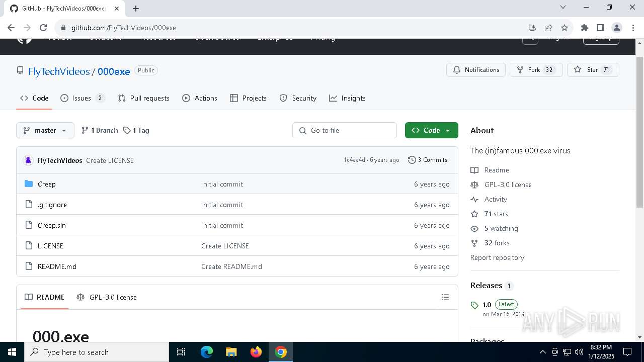Image resolution: width=644 pixels, height=362 pixels.
Task: Expand the master branch dropdown
Action: pyautogui.click(x=45, y=130)
